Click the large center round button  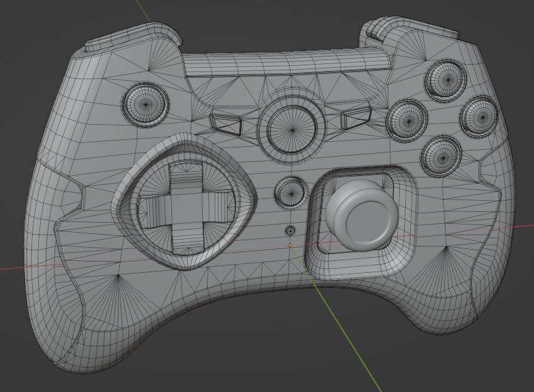(x=292, y=129)
